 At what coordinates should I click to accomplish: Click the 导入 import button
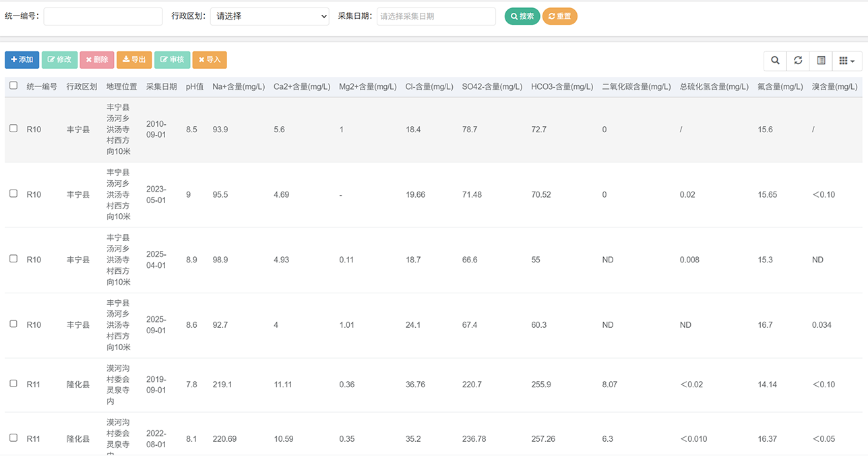(210, 60)
